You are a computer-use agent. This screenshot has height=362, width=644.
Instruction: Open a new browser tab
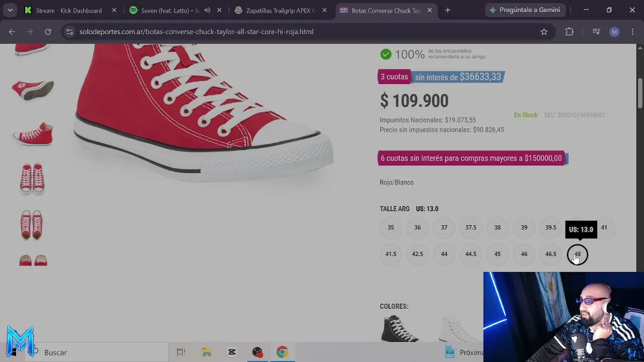(x=448, y=10)
